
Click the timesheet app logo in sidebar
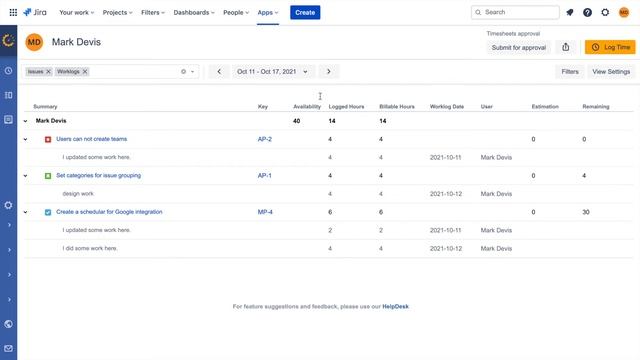[x=8, y=40]
